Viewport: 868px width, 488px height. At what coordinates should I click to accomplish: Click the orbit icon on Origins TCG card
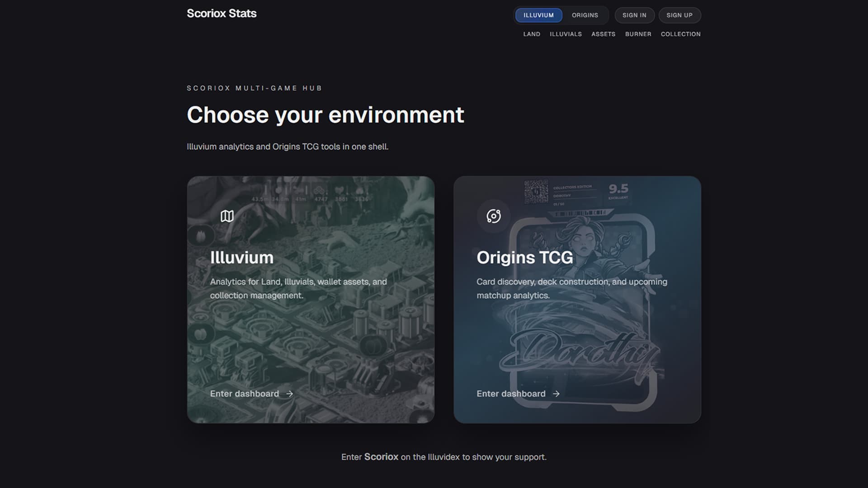[494, 216]
